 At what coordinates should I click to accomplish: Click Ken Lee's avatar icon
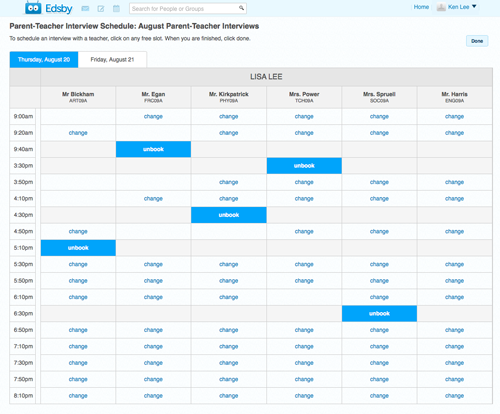tap(441, 7)
